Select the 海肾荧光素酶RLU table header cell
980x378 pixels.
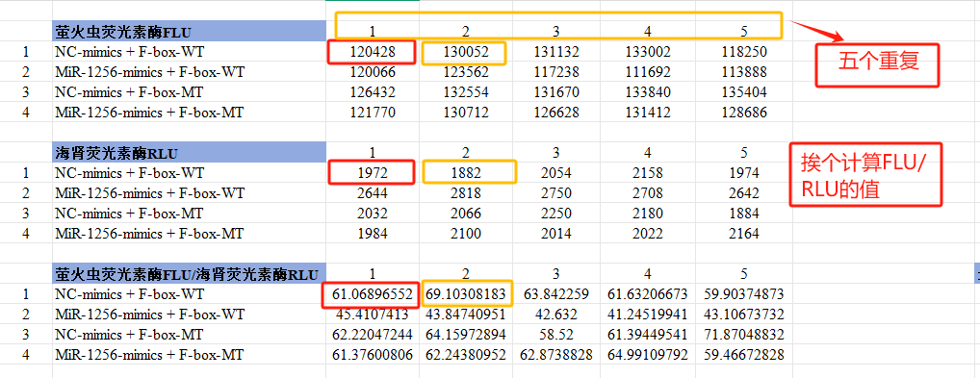189,152
